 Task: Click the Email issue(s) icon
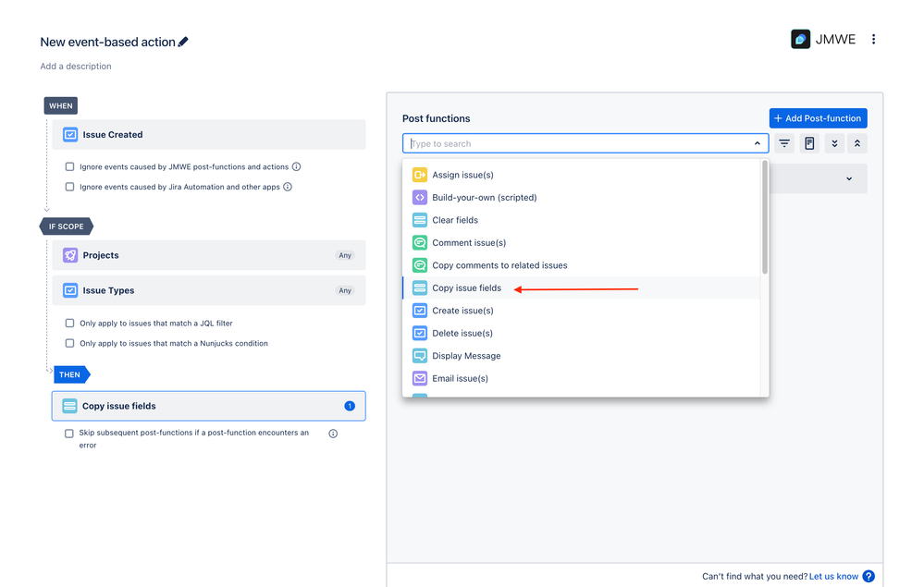[420, 379]
